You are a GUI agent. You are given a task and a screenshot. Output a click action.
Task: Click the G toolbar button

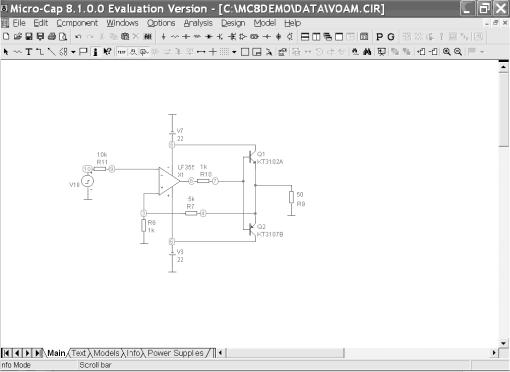(x=391, y=37)
